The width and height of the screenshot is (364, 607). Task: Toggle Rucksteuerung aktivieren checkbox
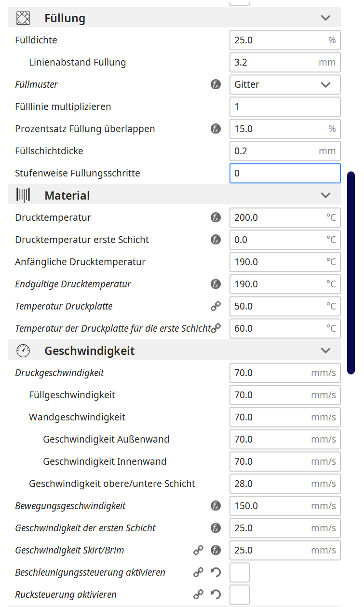tap(240, 594)
